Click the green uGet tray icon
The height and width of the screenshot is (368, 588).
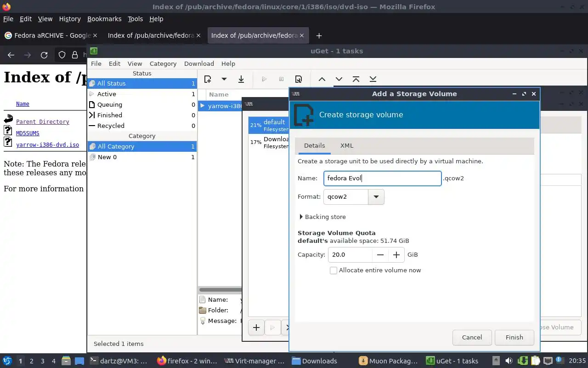tap(523, 361)
